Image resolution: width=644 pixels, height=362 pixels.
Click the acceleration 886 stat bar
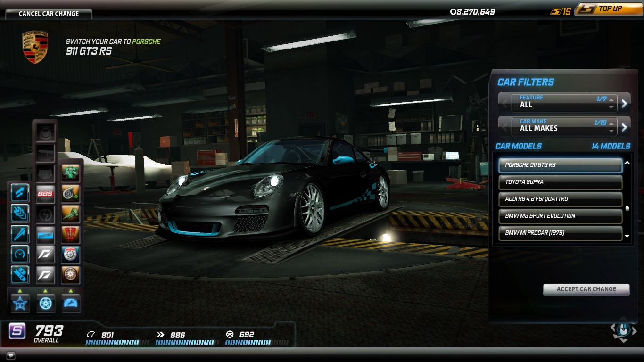point(187,343)
